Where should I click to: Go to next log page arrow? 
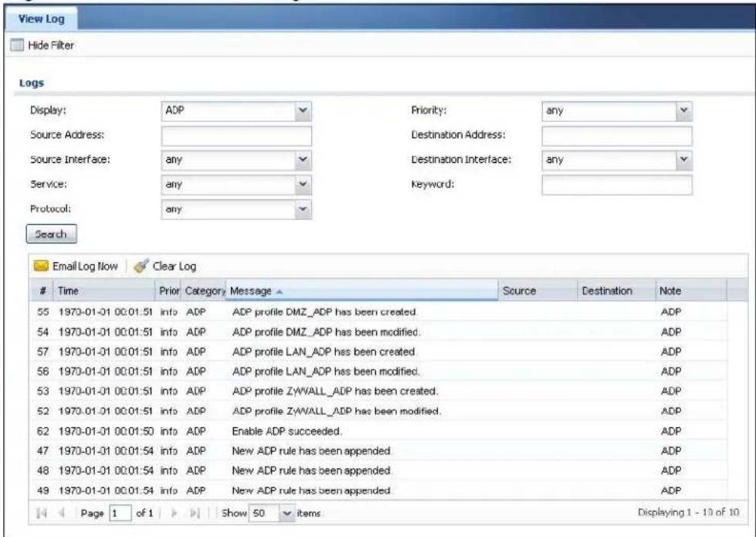coord(175,513)
